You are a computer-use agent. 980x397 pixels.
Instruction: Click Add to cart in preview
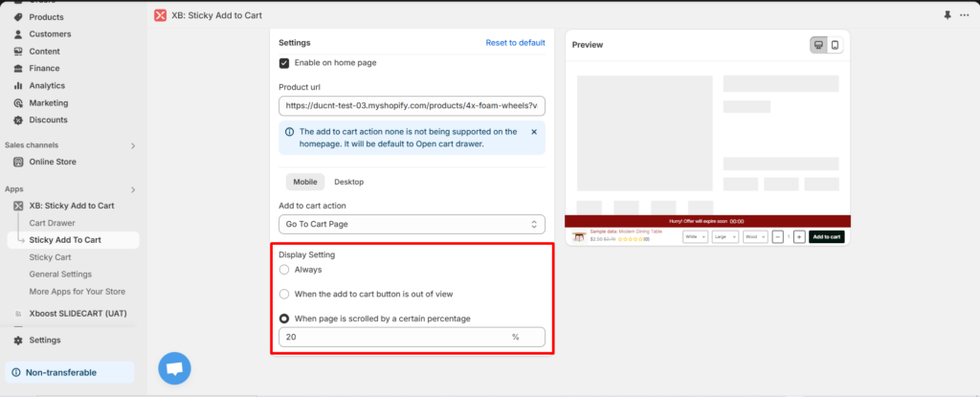click(826, 236)
